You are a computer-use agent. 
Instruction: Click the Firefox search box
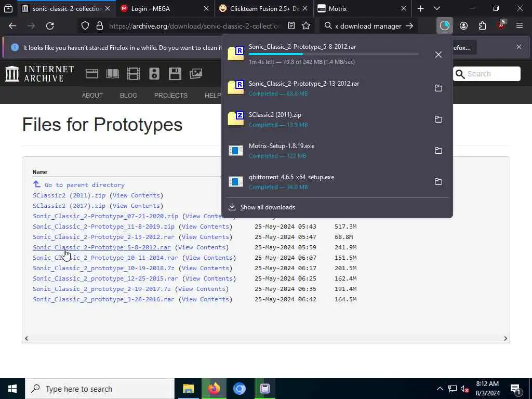pyautogui.click(x=368, y=26)
